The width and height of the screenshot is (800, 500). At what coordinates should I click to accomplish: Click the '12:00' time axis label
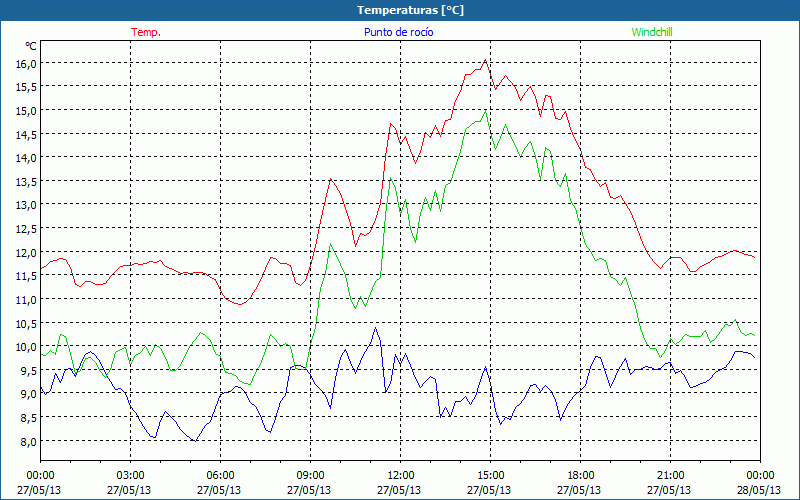point(401,475)
